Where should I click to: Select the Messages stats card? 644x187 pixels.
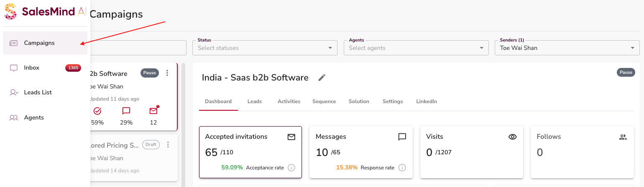(x=360, y=152)
